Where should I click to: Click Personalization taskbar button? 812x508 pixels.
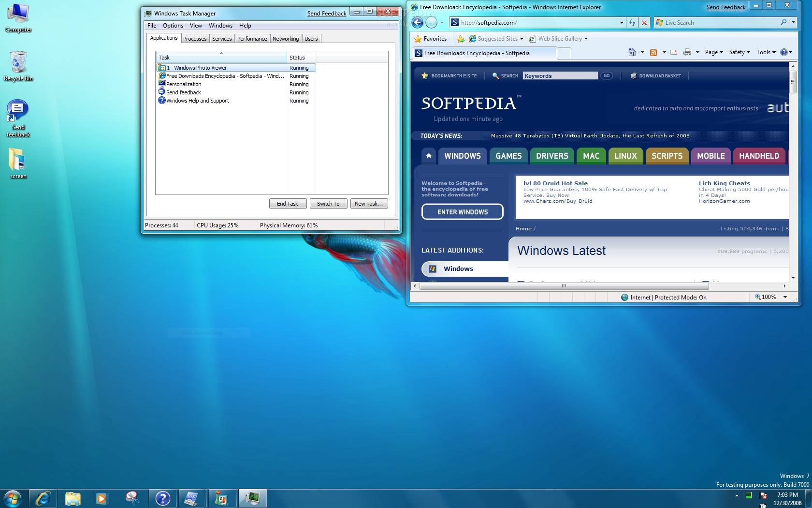pos(192,498)
